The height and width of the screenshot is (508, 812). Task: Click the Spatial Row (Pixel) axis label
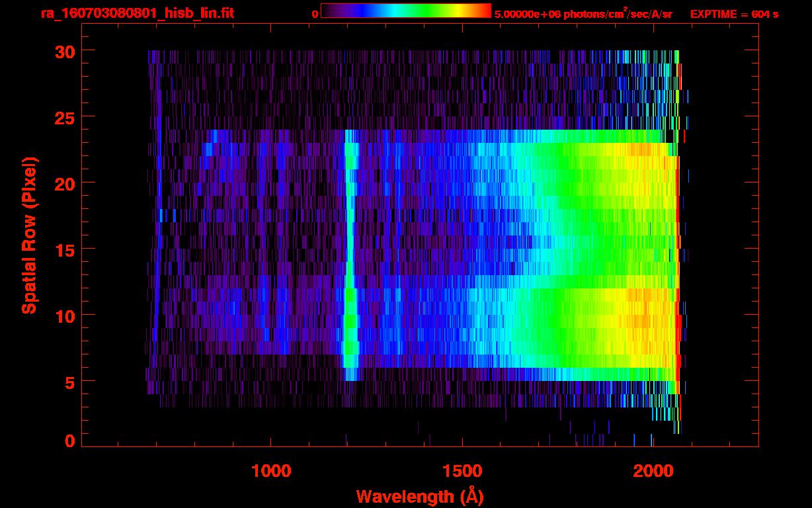(x=28, y=235)
